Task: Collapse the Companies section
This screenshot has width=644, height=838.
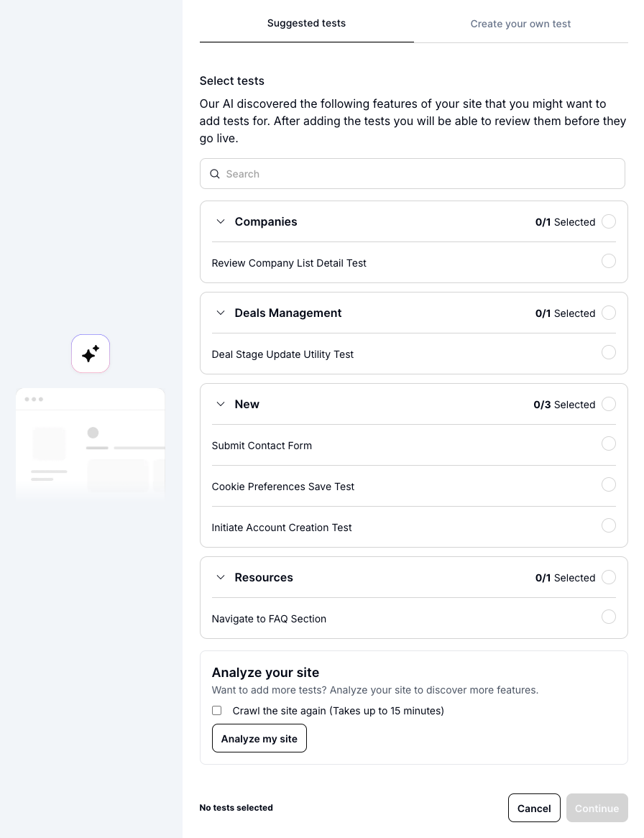Action: tap(221, 221)
